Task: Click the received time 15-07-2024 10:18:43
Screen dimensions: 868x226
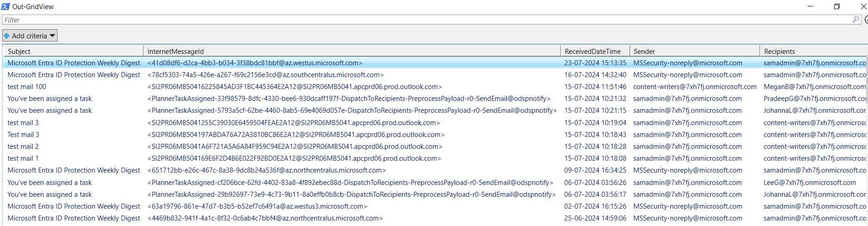Action: coord(595,135)
